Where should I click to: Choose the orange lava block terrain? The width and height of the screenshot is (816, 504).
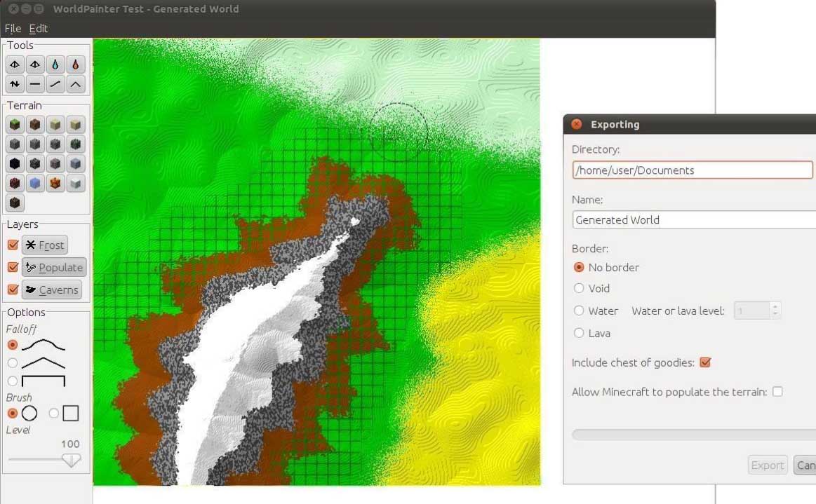pos(55,183)
